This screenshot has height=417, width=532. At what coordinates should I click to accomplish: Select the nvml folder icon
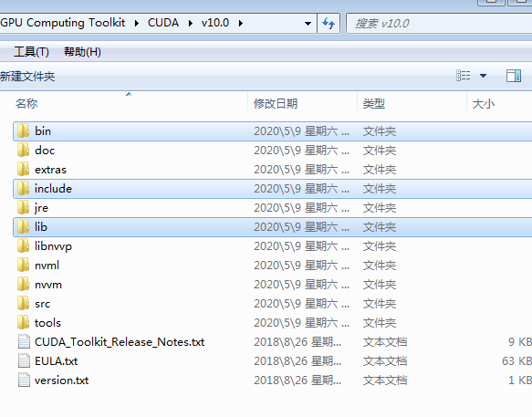(x=23, y=265)
